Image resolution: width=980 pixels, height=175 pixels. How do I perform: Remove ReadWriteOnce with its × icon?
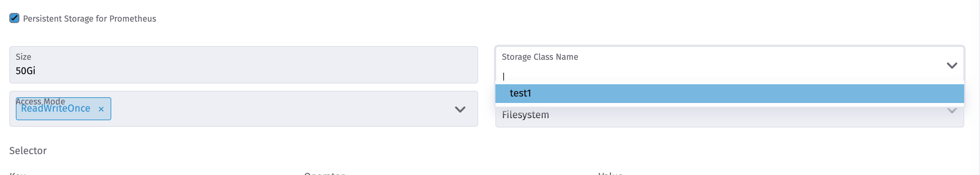101,109
